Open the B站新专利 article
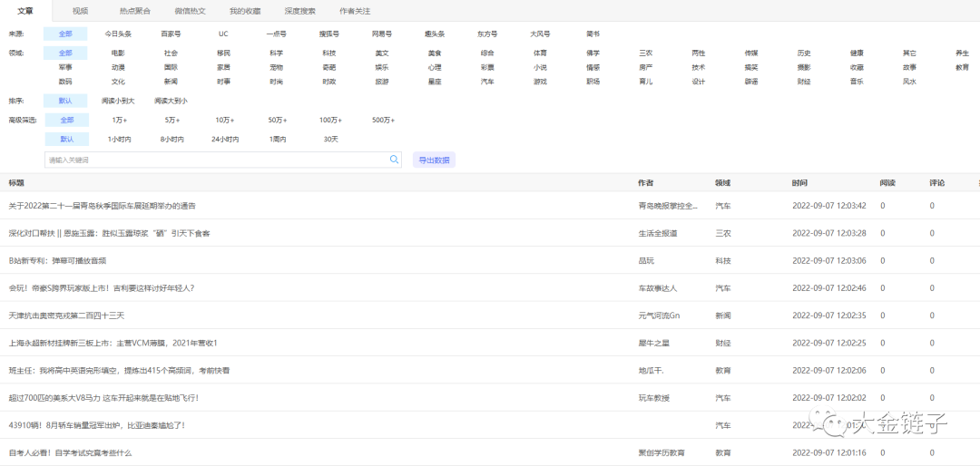 [x=57, y=260]
